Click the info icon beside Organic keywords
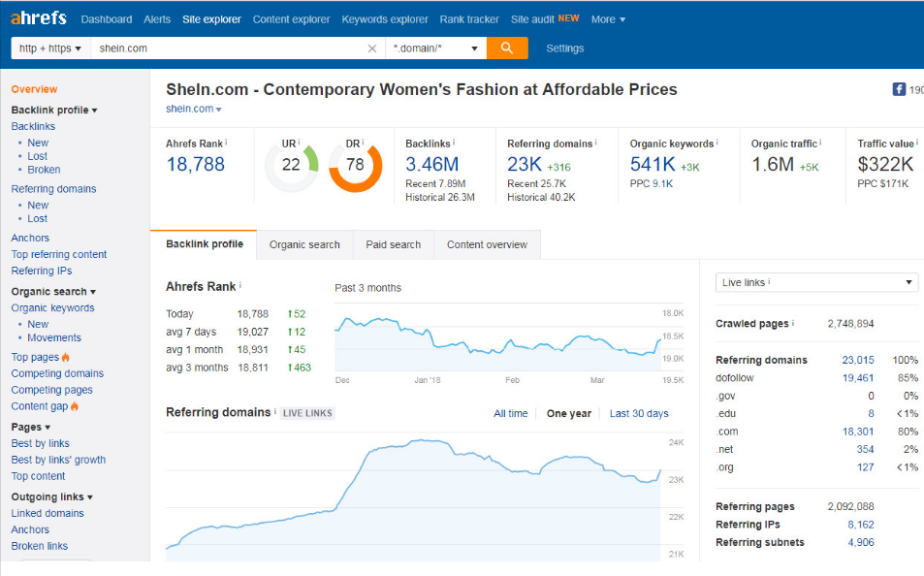This screenshot has width=924, height=576. pyautogui.click(x=718, y=144)
